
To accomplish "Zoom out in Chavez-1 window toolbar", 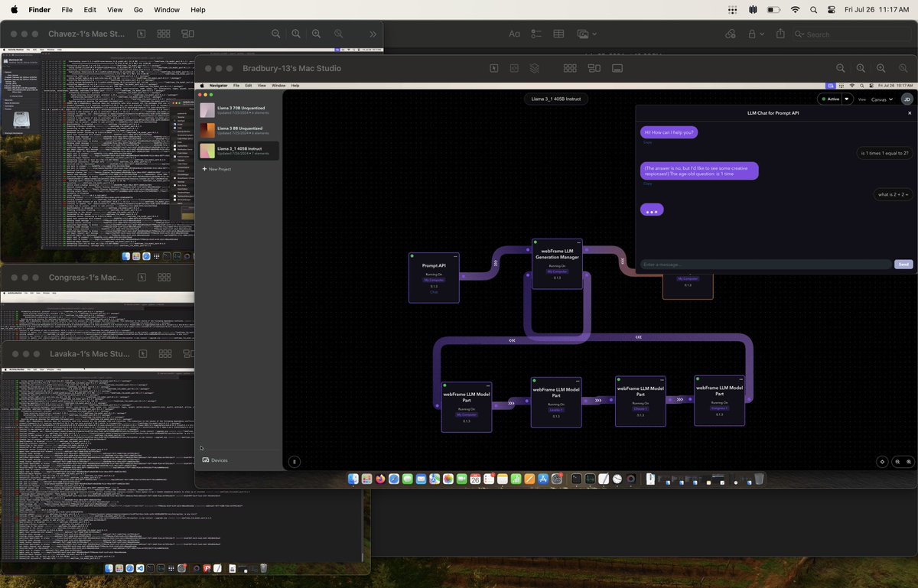I will coord(276,34).
